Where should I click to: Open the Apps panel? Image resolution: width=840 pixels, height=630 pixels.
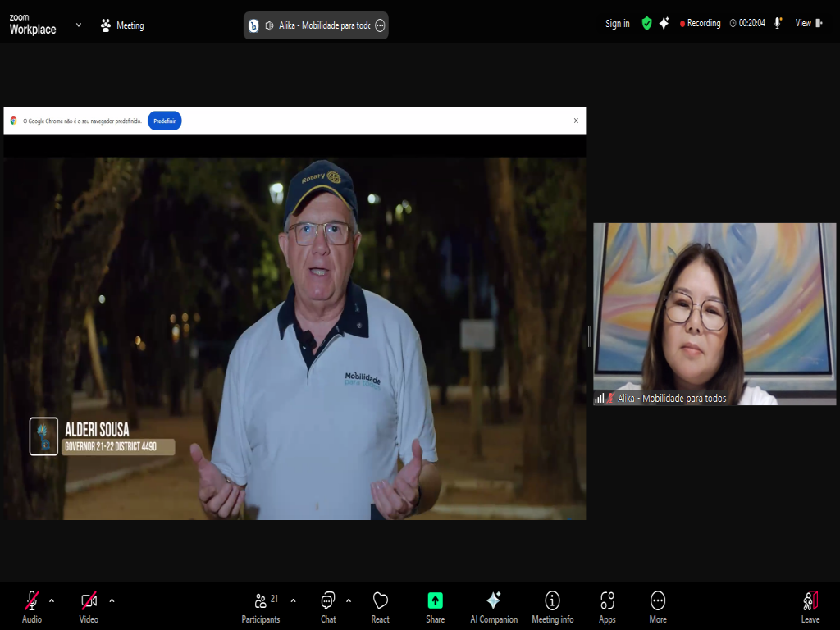(607, 606)
